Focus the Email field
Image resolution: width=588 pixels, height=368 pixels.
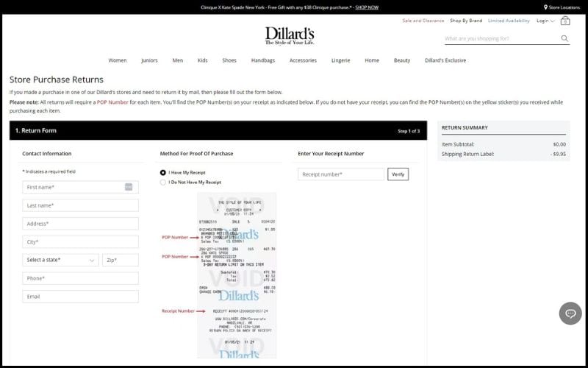pyautogui.click(x=80, y=297)
